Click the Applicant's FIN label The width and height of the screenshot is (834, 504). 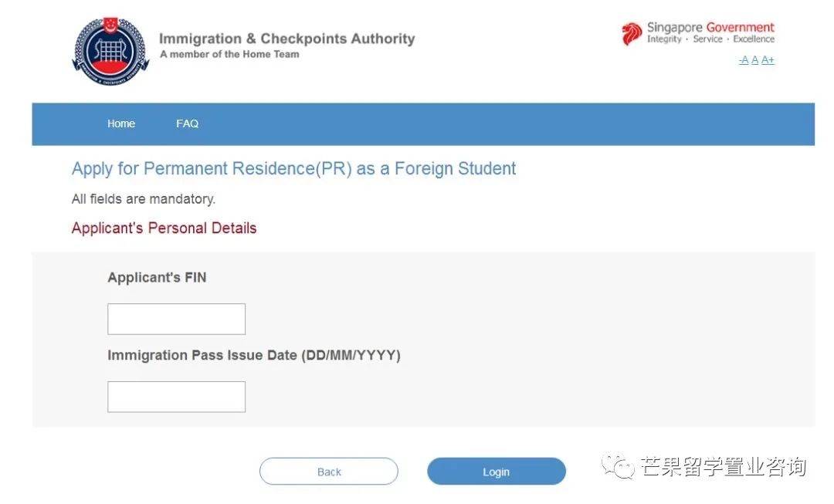157,277
